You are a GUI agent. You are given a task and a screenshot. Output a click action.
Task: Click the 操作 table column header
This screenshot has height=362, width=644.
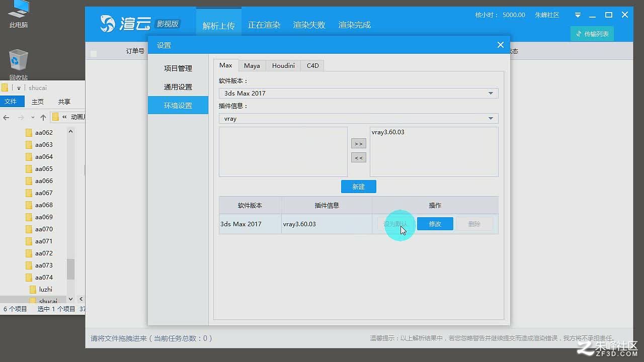435,205
